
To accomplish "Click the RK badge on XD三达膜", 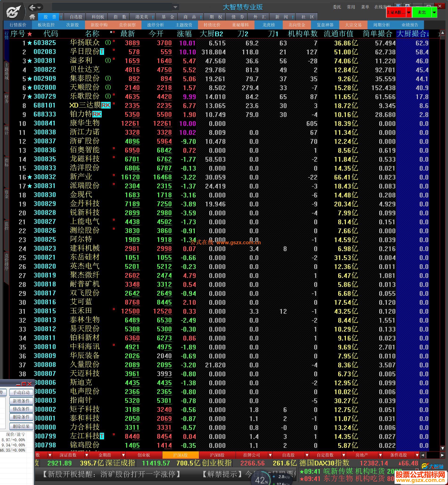I will click(106, 105).
